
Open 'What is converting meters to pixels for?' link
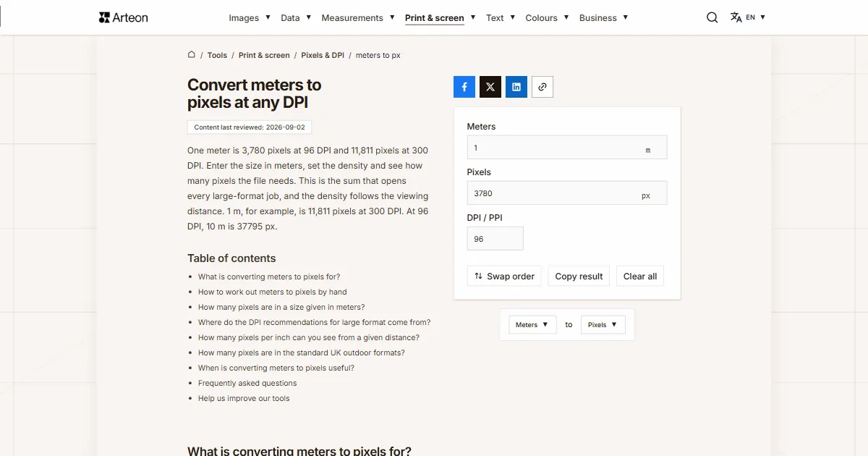click(269, 276)
